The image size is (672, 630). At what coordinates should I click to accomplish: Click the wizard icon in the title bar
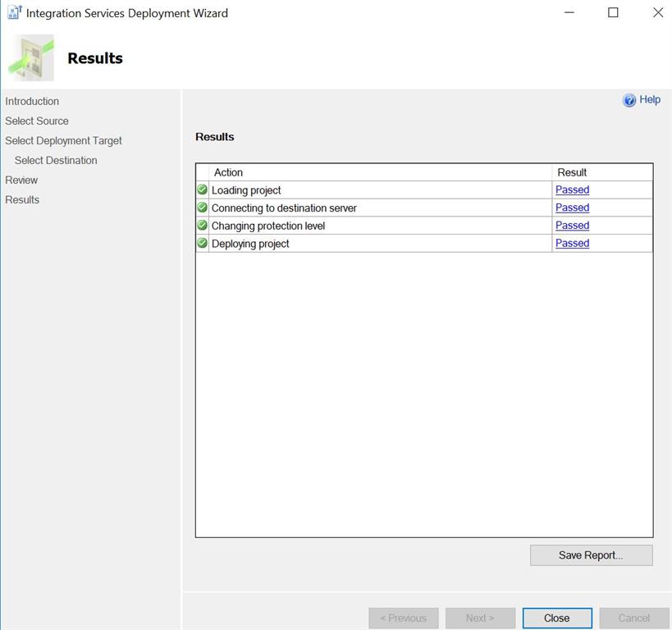pos(13,12)
